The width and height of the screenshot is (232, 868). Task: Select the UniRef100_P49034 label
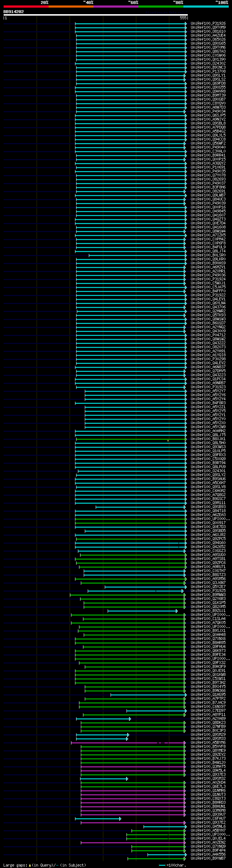click(208, 111)
